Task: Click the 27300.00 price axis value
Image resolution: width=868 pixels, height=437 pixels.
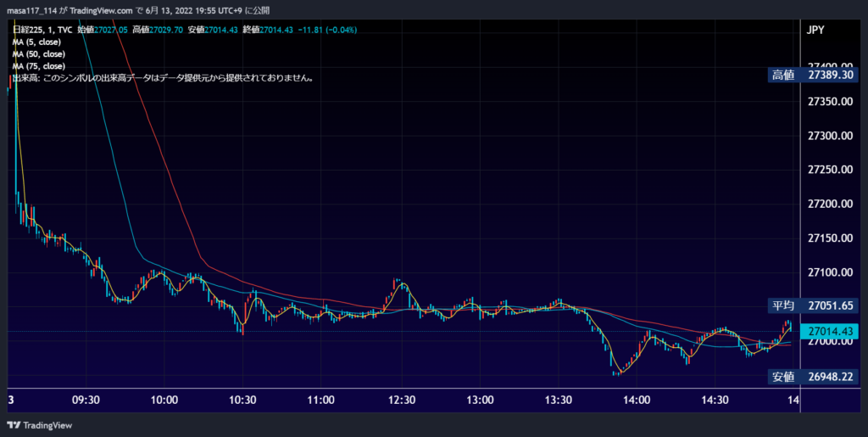Action: tap(831, 136)
